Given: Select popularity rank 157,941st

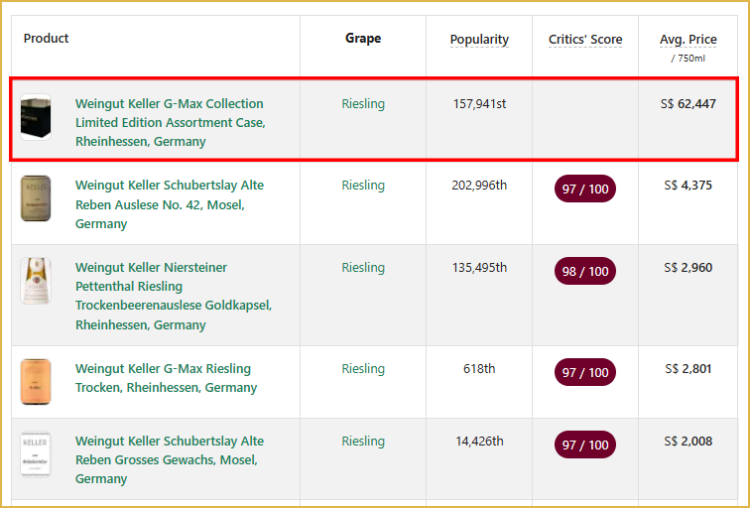Looking at the screenshot, I should (479, 104).
